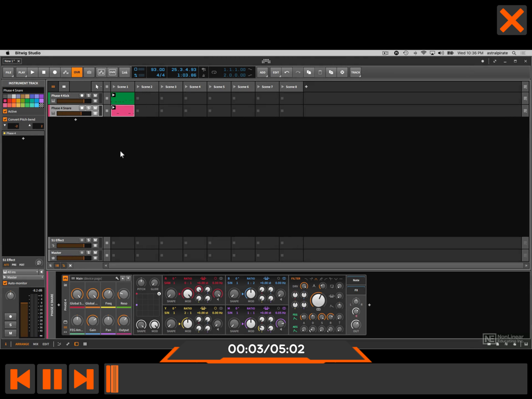Mute the Phase 4 Kick track
The image size is (532, 399).
click(x=95, y=96)
